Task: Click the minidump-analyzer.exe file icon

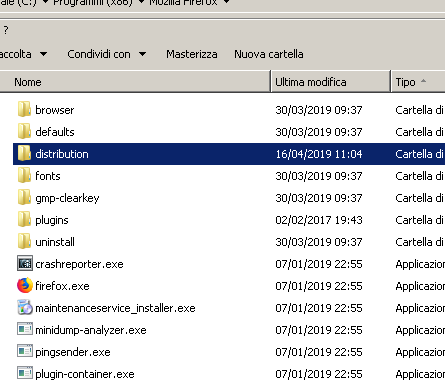Action: click(x=25, y=329)
